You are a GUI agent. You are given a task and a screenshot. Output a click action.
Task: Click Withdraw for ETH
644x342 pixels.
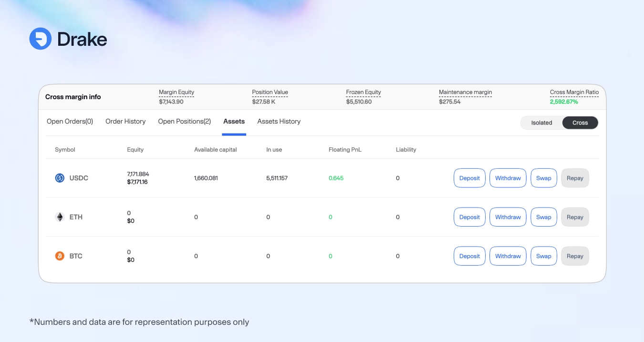(508, 217)
